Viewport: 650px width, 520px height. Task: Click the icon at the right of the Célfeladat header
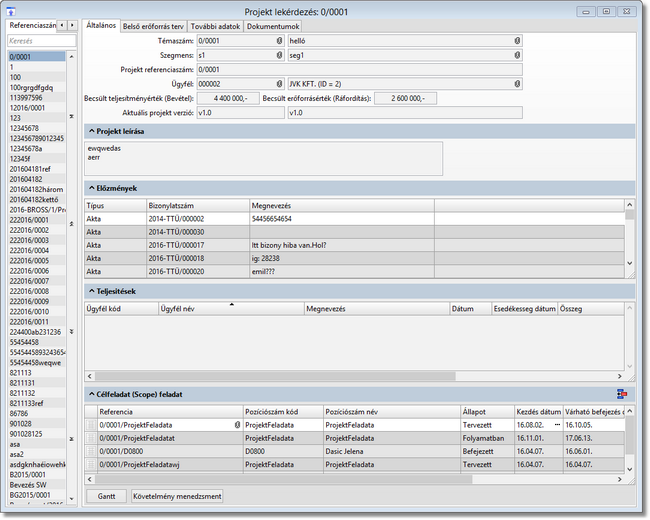pyautogui.click(x=622, y=394)
